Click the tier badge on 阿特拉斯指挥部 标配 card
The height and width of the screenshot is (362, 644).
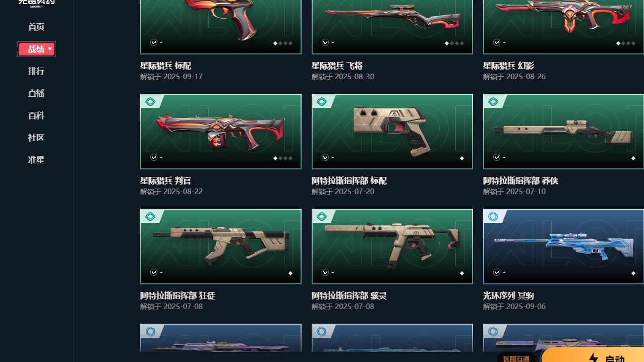pyautogui.click(x=321, y=102)
